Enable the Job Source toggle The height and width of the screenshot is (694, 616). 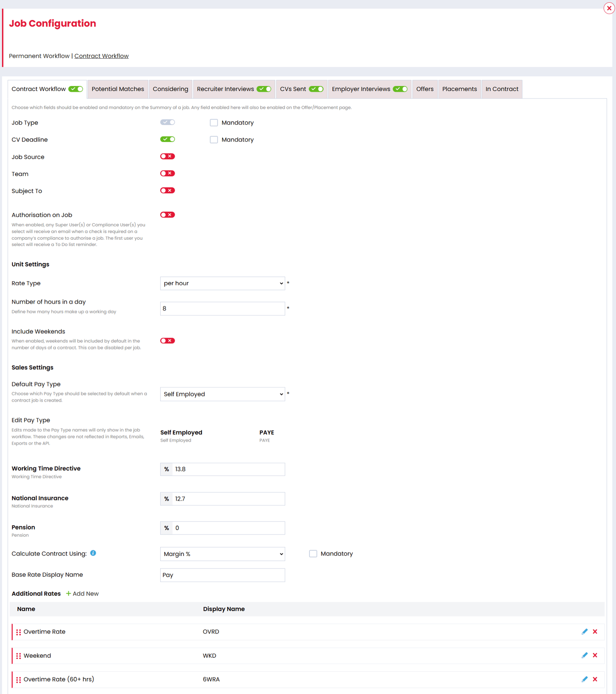point(167,156)
